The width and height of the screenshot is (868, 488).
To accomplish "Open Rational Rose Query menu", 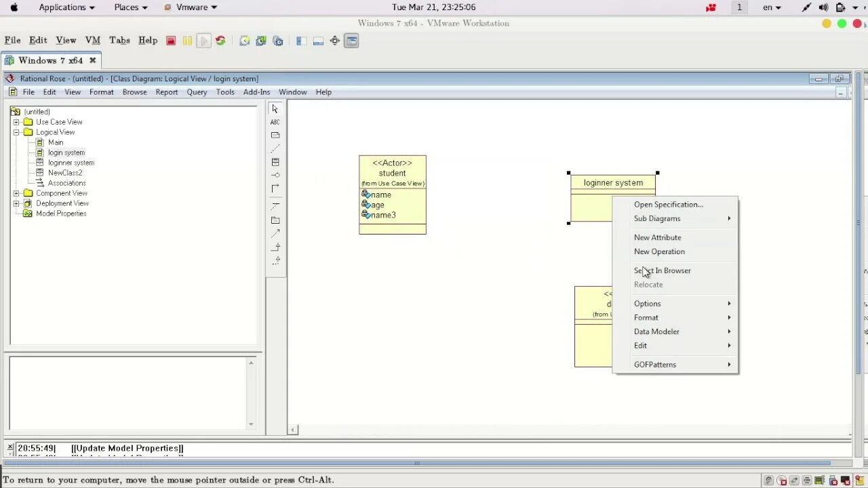I will click(197, 92).
